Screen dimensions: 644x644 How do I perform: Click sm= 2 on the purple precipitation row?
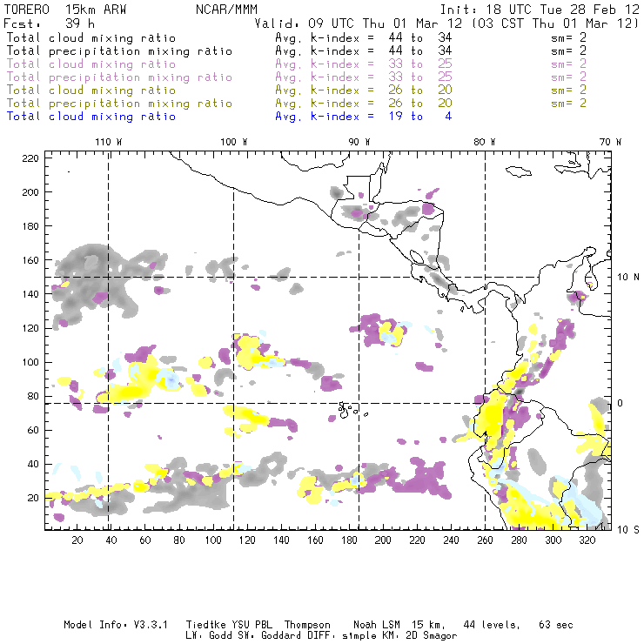click(568, 77)
